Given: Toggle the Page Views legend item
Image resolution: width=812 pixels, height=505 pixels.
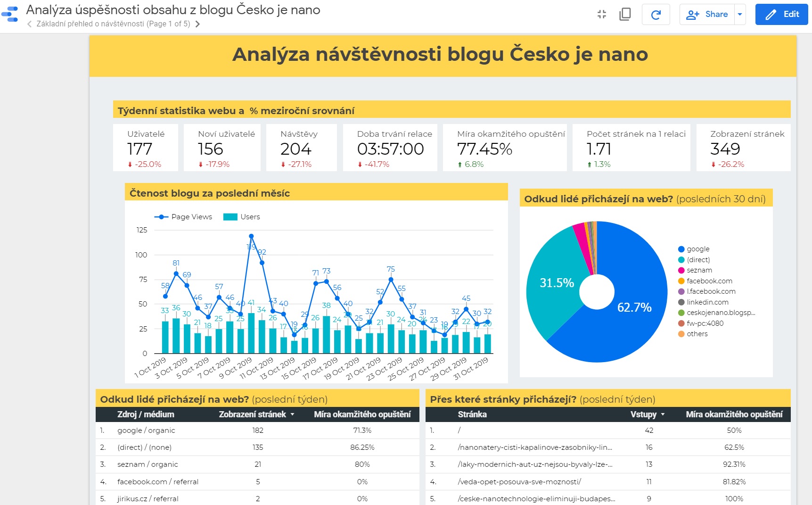Looking at the screenshot, I should [x=183, y=217].
